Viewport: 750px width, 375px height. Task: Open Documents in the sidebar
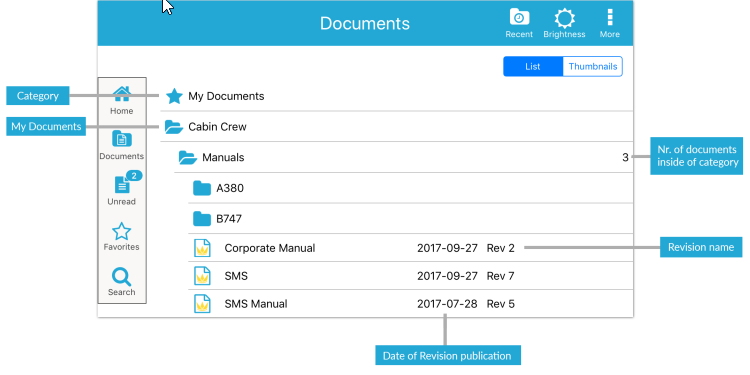pyautogui.click(x=121, y=145)
